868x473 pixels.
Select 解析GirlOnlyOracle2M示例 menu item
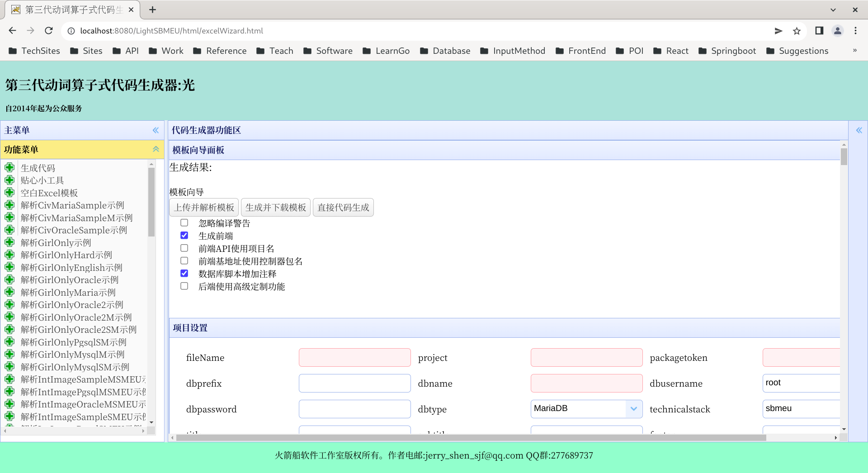click(76, 317)
